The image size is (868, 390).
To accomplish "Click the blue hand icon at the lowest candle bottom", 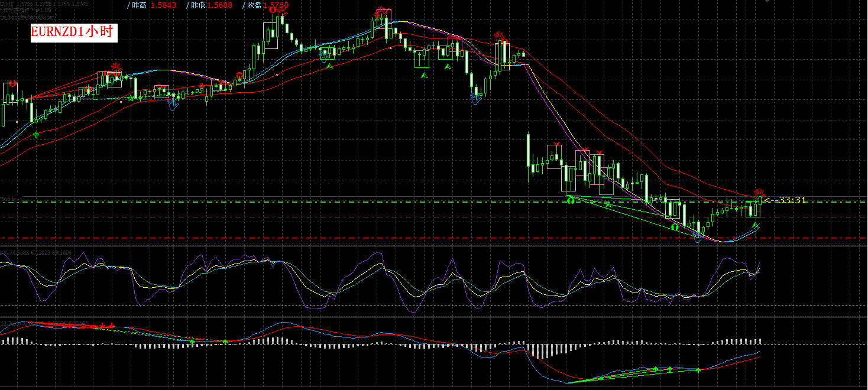I will pos(698,236).
